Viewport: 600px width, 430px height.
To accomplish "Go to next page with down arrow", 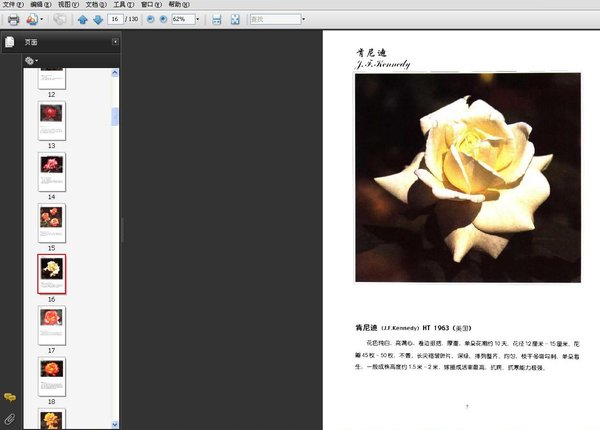I will 98,20.
